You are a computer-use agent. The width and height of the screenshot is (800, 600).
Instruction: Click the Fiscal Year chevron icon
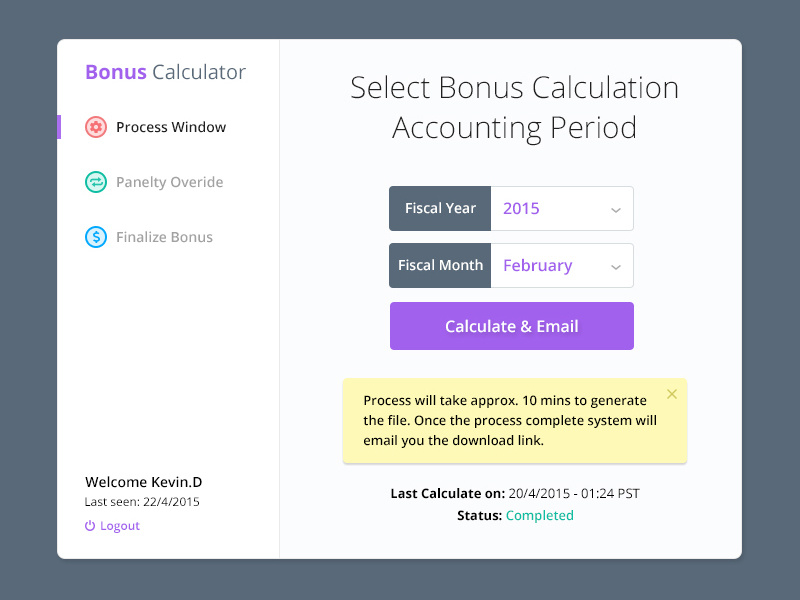pos(617,208)
